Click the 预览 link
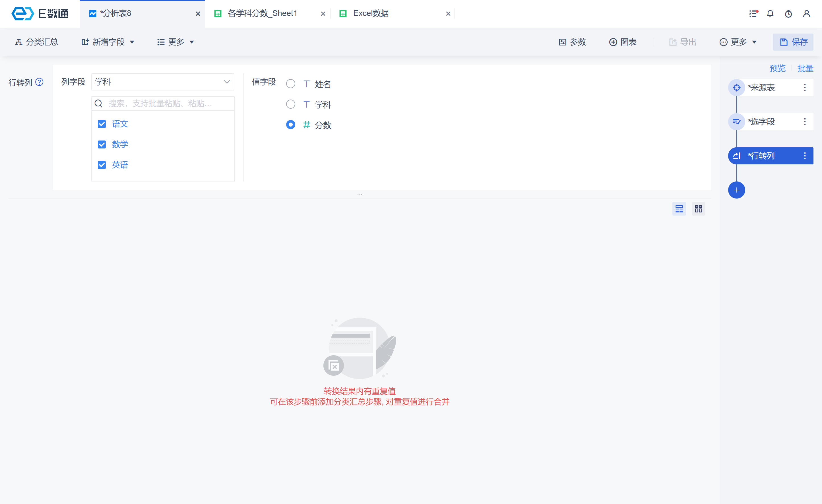 pyautogui.click(x=777, y=68)
